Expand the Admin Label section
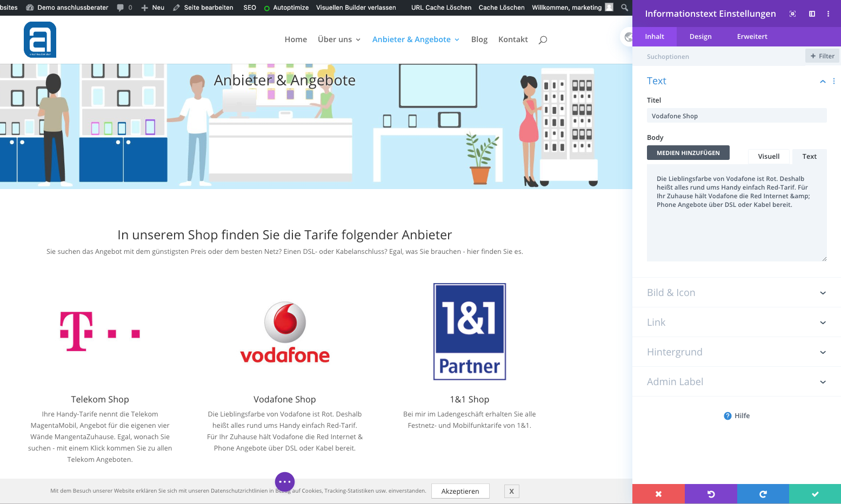The width and height of the screenshot is (841, 504). coord(737,381)
